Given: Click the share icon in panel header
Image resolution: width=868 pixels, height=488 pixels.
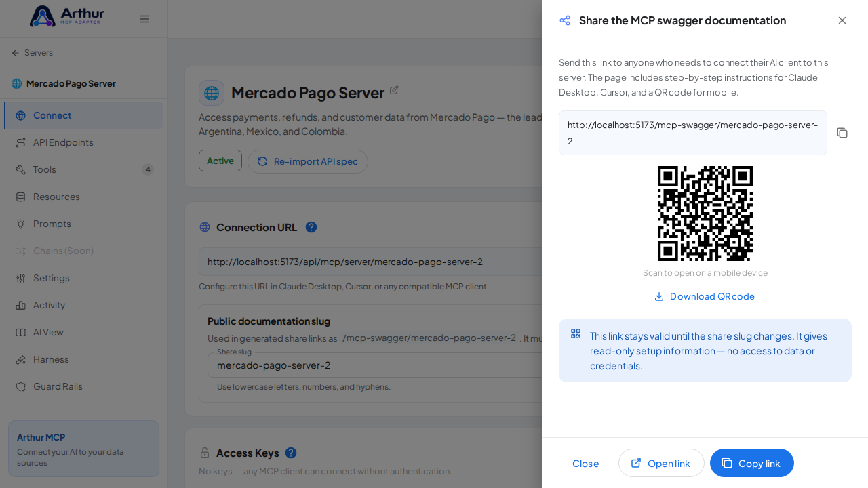Looking at the screenshot, I should point(565,20).
